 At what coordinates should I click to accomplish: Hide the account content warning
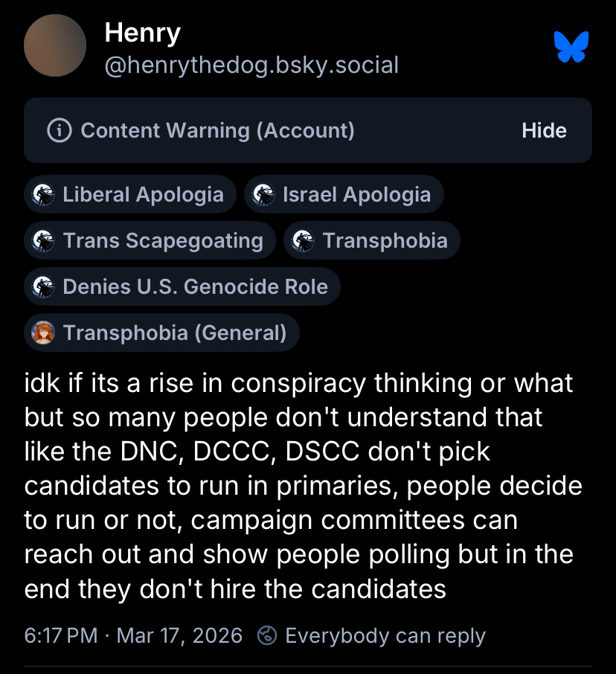tap(544, 131)
